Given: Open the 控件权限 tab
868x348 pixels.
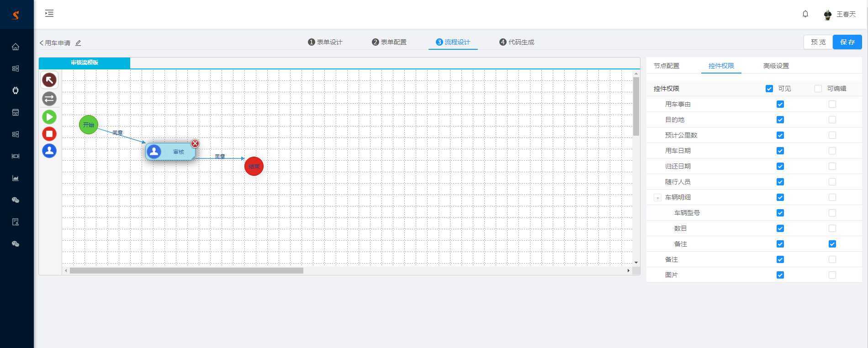Looking at the screenshot, I should point(721,66).
